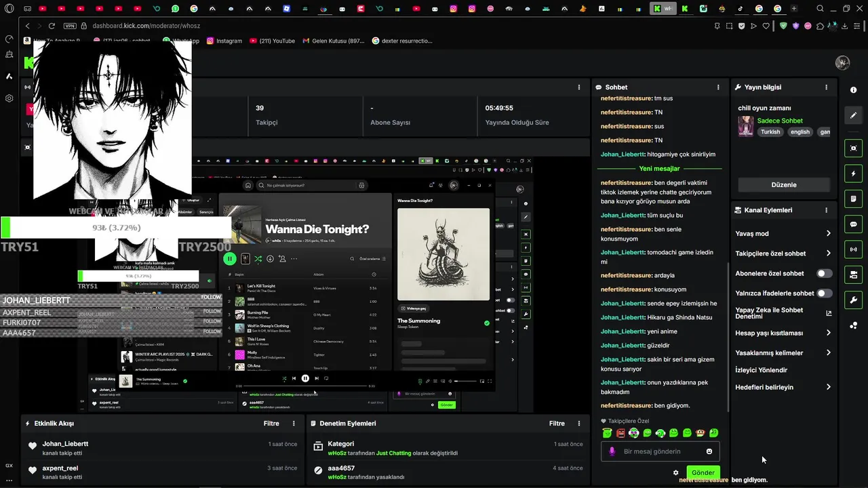The image size is (868, 488).
Task: Expand Hedefleri belirleyin options
Action: point(828,387)
